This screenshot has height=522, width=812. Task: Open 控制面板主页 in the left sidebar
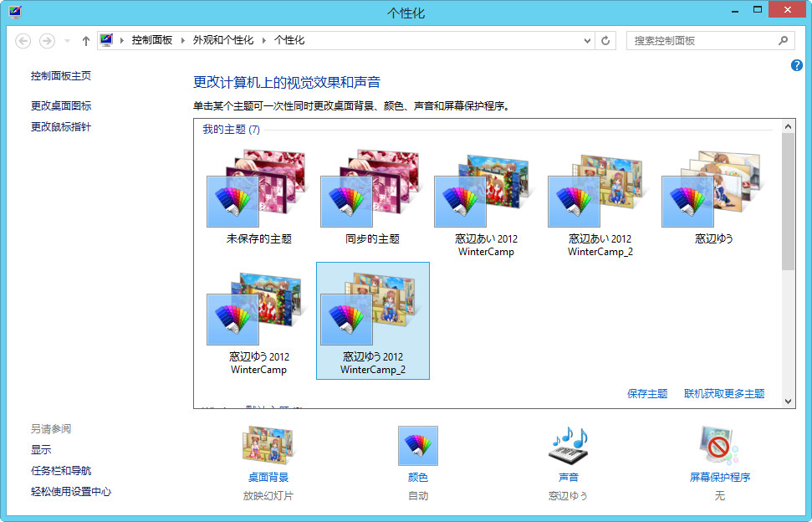61,76
